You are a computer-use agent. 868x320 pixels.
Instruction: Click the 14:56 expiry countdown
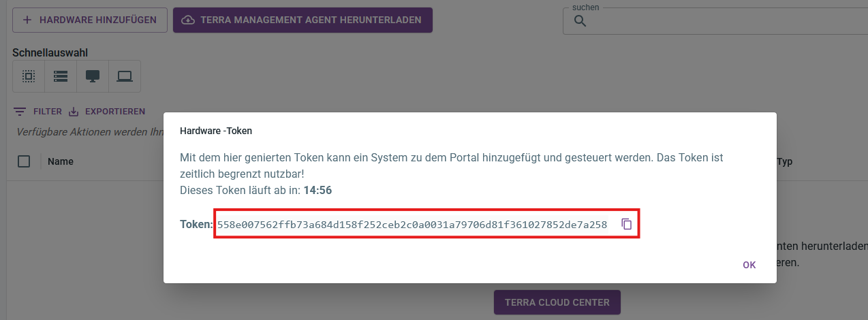point(317,191)
